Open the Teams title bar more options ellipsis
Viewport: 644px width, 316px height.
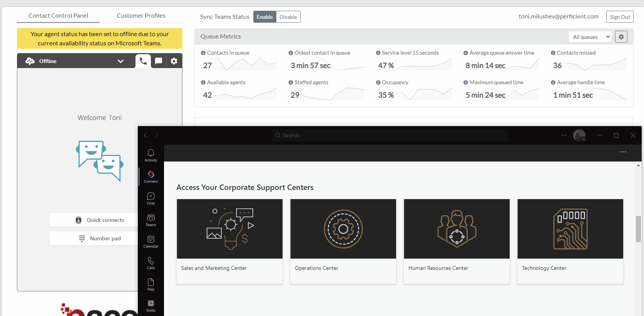click(x=564, y=135)
